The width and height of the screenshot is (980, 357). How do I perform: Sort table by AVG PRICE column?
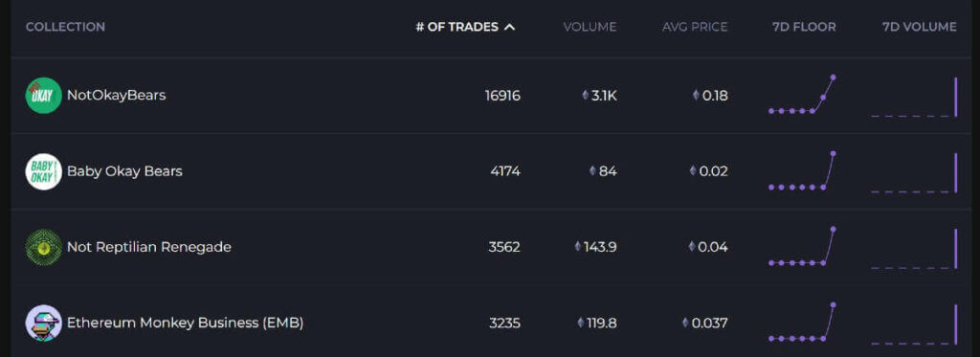pos(695,27)
